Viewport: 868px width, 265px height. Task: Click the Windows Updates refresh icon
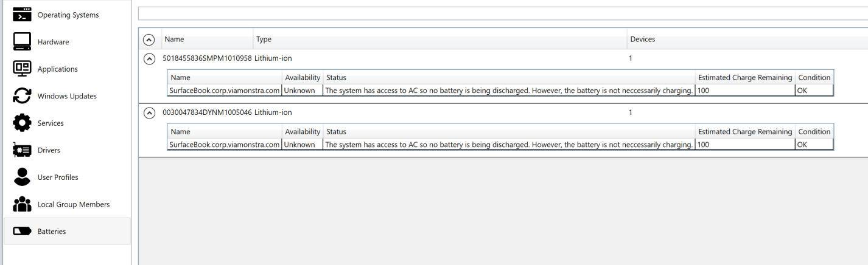[x=22, y=96]
